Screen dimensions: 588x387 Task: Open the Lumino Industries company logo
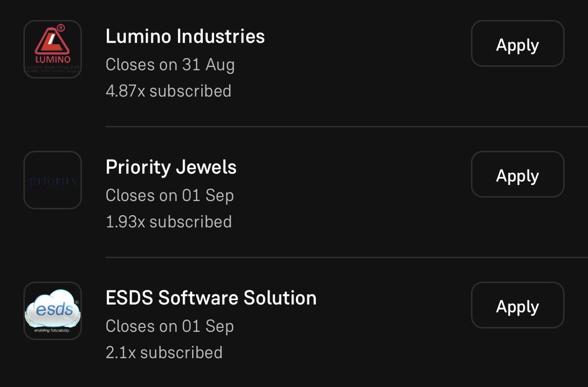pyautogui.click(x=52, y=49)
